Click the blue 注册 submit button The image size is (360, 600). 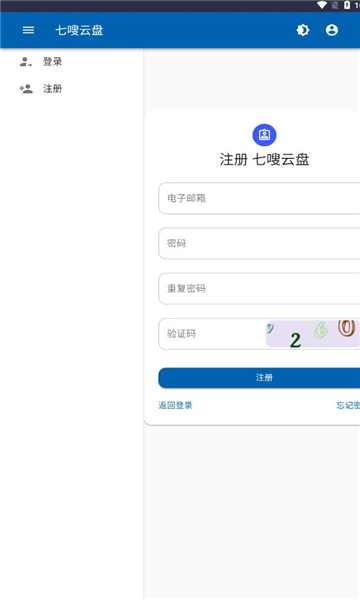(x=259, y=378)
